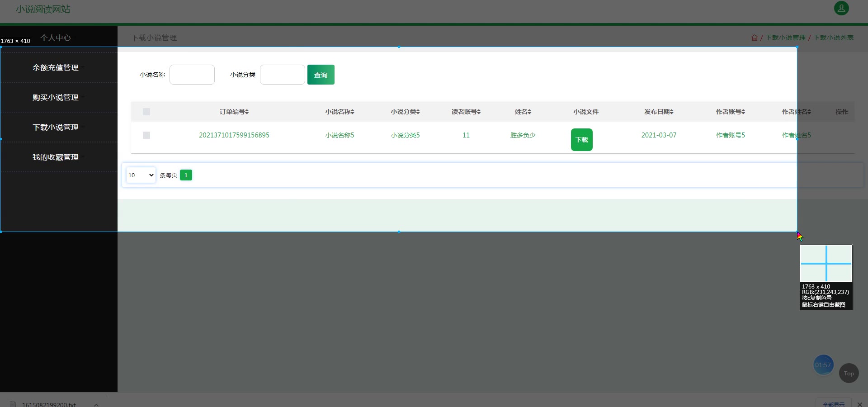The height and width of the screenshot is (407, 868).
Task: Open the rows-per-page dropdown showing 10
Action: coord(141,175)
